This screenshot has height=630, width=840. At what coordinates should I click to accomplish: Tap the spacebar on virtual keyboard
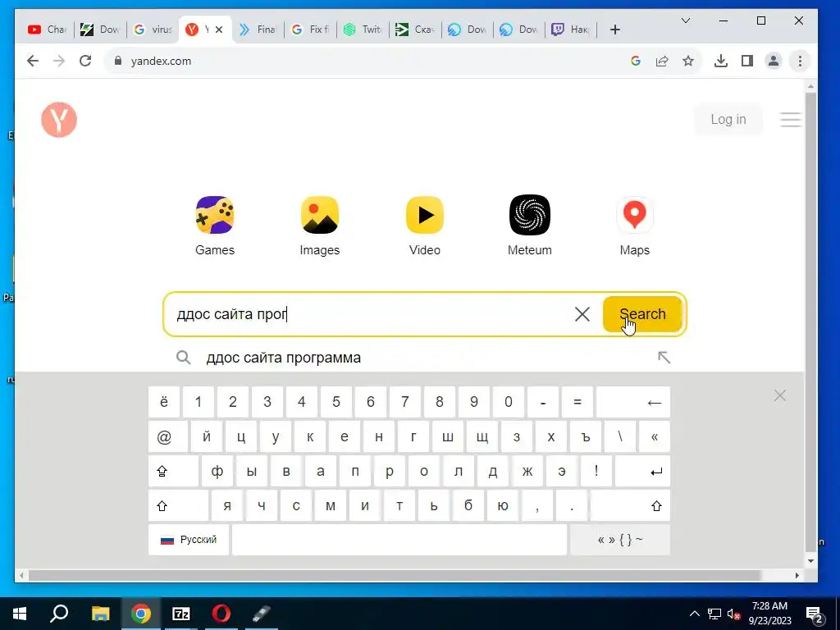click(x=399, y=540)
